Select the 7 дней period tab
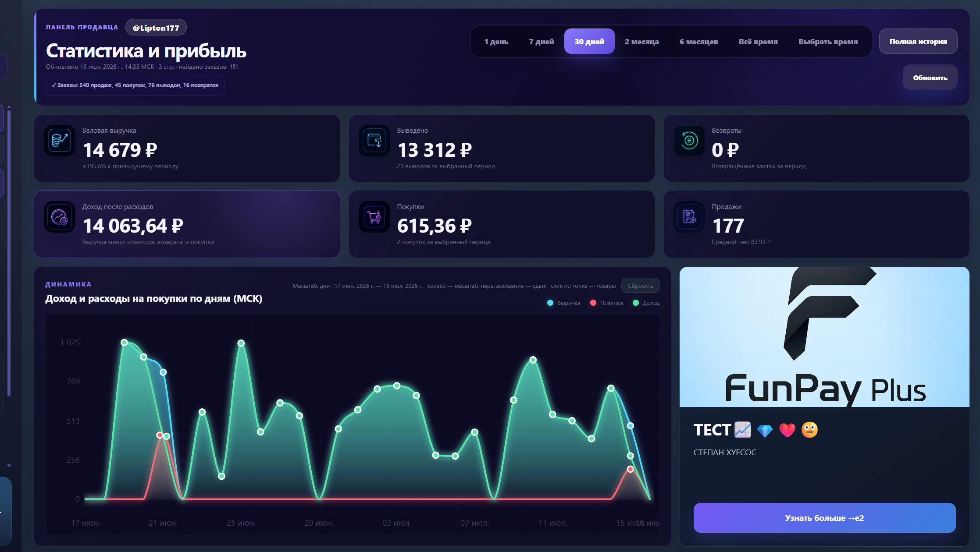The width and height of the screenshot is (980, 552). tap(542, 42)
